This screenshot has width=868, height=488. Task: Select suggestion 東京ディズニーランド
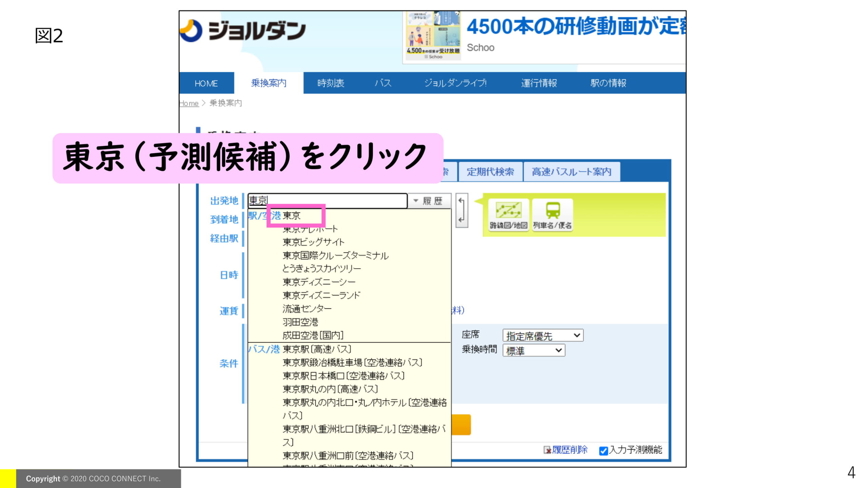tap(321, 295)
